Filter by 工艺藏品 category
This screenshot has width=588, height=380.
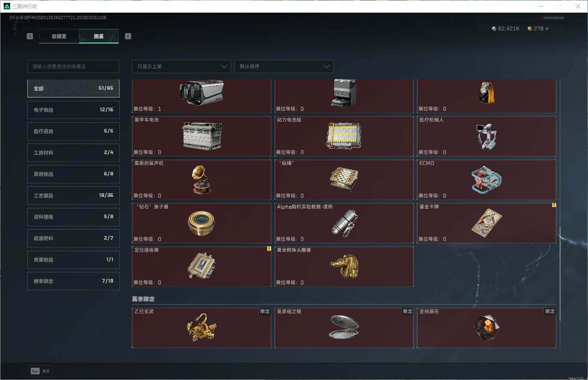[73, 195]
